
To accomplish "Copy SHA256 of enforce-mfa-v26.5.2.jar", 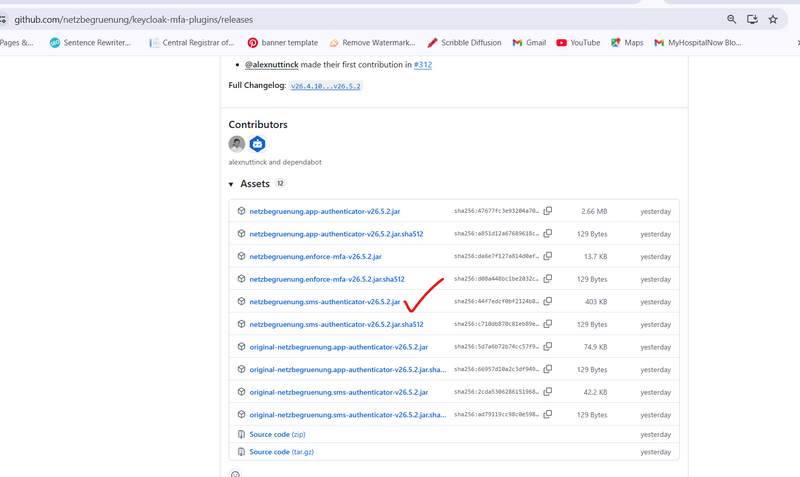I will (548, 256).
